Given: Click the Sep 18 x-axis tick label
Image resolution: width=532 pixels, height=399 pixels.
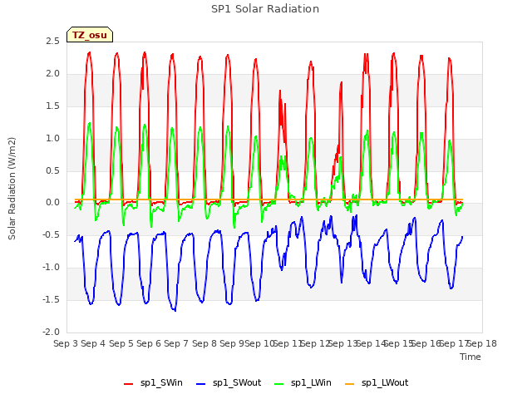Looking at the screenshot, I should [x=482, y=343].
